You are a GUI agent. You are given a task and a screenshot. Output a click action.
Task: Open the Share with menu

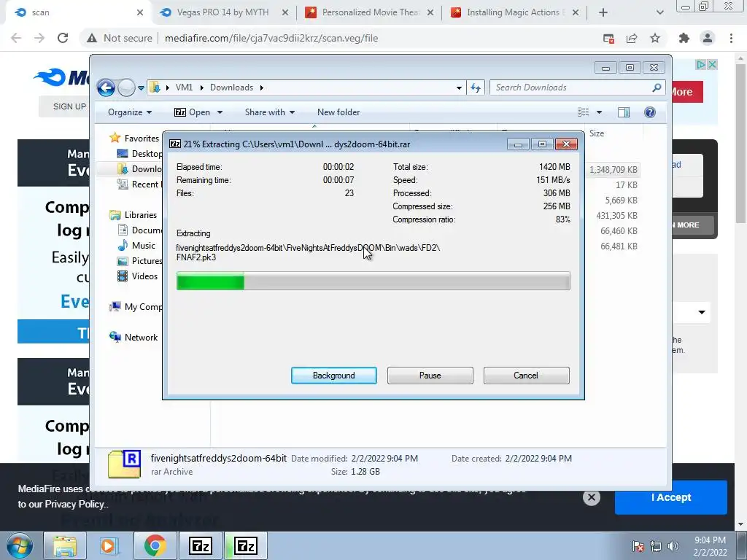point(270,112)
